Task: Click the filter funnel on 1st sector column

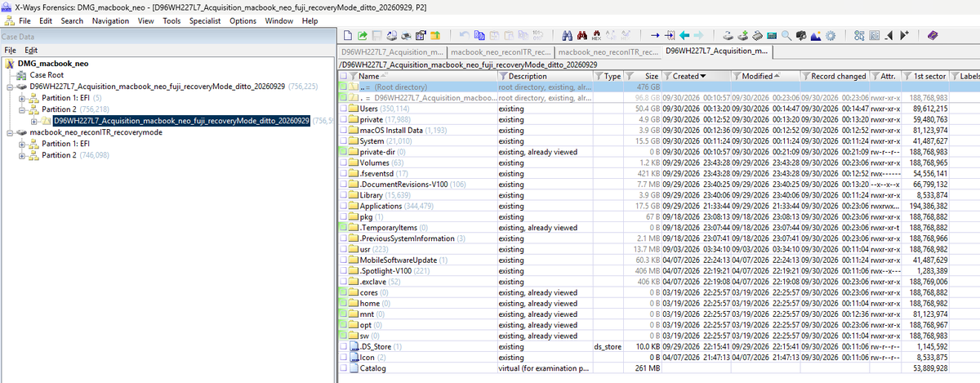Action: tap(908, 76)
